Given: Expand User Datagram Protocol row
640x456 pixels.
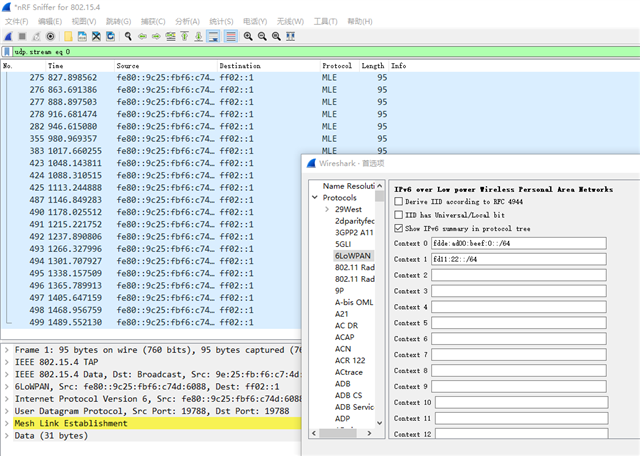Looking at the screenshot, I should click(x=7, y=411).
